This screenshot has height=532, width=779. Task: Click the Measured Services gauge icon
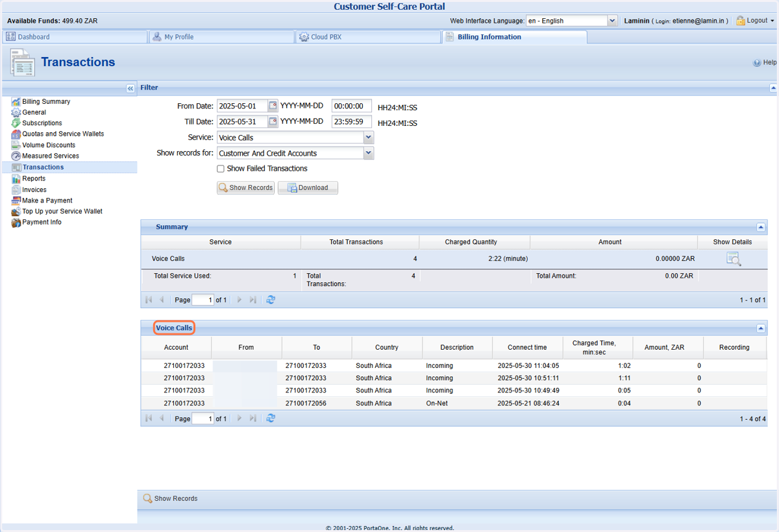click(x=16, y=156)
